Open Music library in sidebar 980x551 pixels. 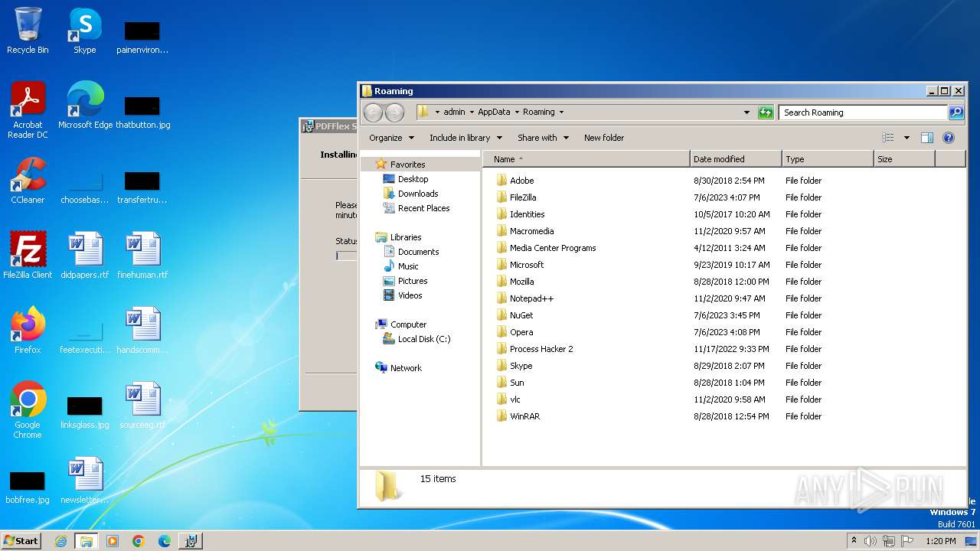coord(408,266)
